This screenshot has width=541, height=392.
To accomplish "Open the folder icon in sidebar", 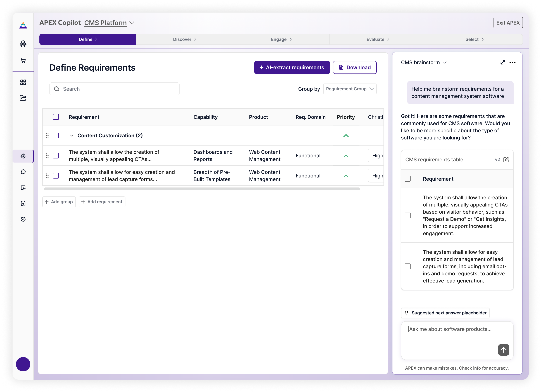I will (x=23, y=98).
